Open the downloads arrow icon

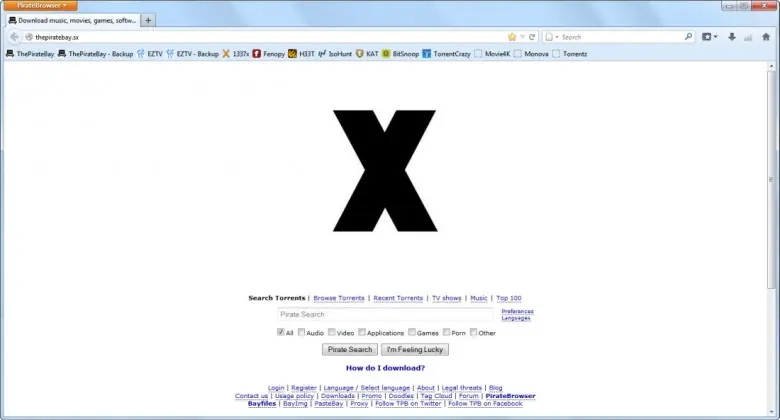[732, 37]
